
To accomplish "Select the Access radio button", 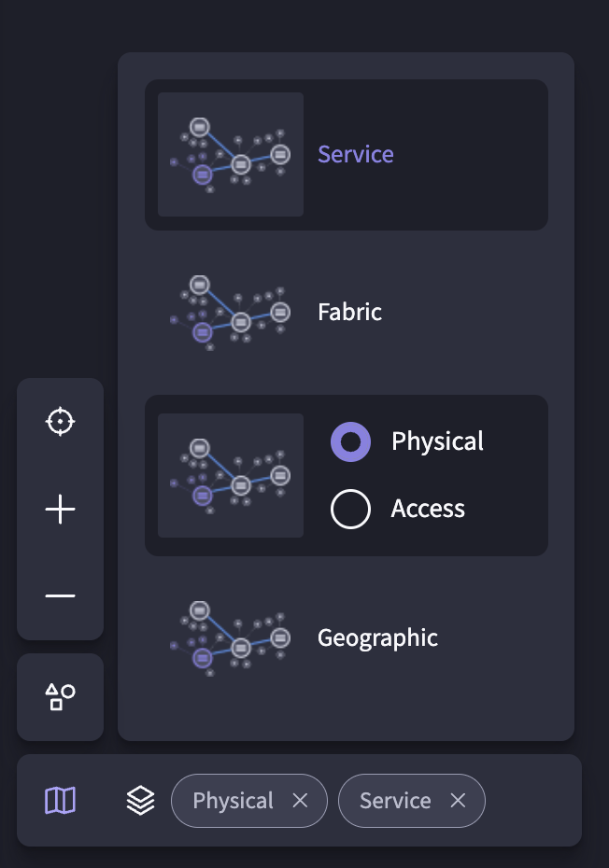I will (350, 509).
